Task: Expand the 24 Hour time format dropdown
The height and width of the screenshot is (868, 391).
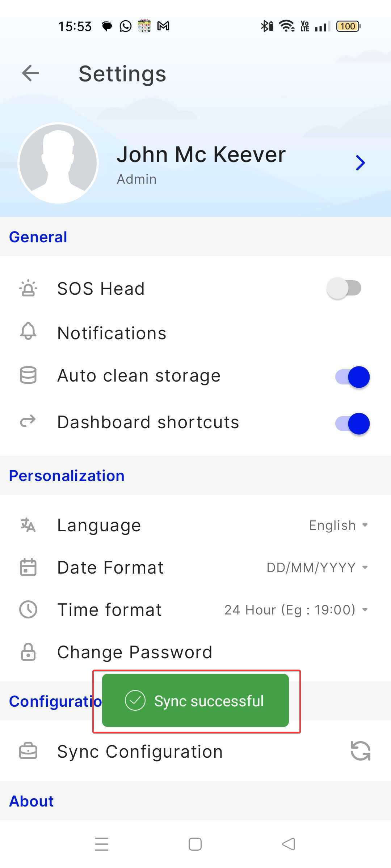Action: (296, 610)
